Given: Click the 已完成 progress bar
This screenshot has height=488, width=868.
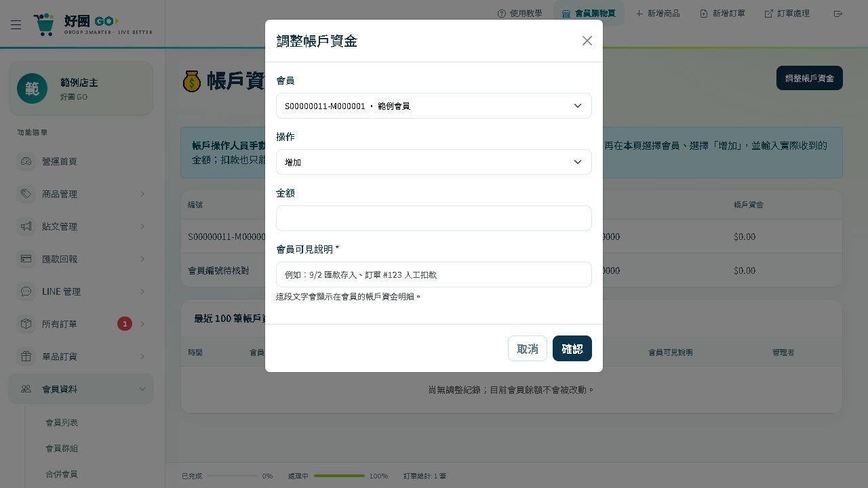Looking at the screenshot, I should (x=232, y=476).
